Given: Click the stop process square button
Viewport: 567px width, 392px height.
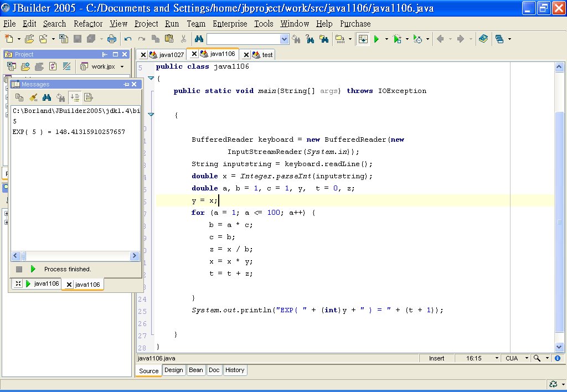Looking at the screenshot, I should pyautogui.click(x=19, y=269).
